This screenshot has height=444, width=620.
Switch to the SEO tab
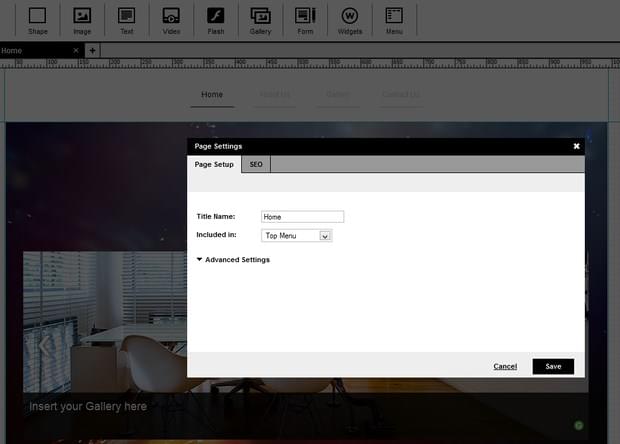tap(256, 164)
